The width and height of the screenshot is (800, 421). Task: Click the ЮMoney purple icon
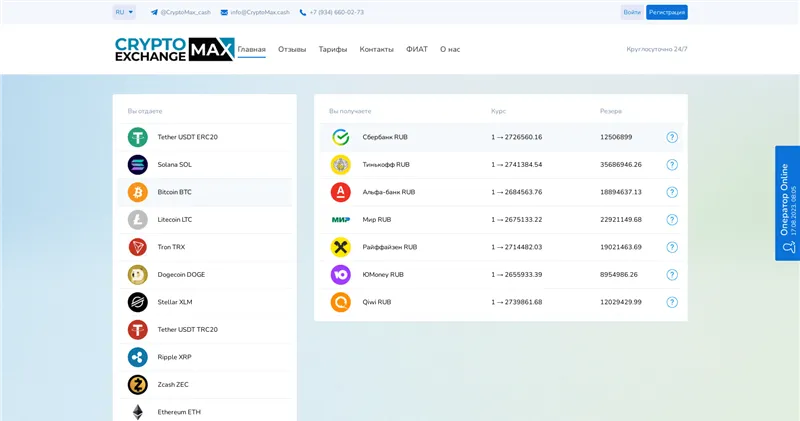[x=340, y=275]
